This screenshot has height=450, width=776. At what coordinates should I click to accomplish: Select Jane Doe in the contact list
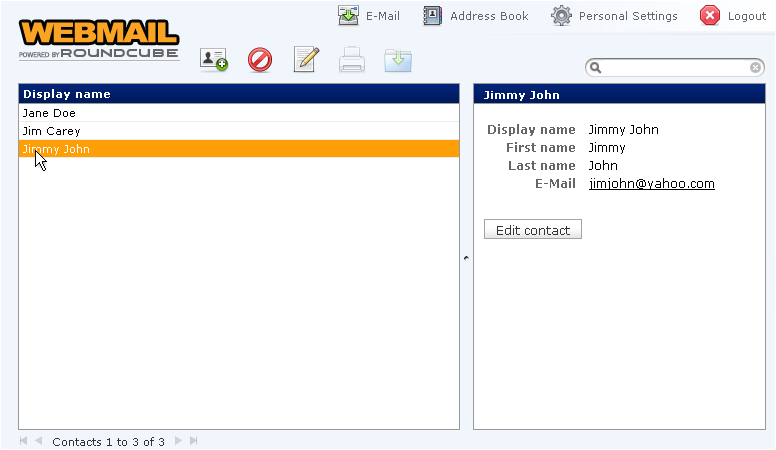click(x=49, y=113)
